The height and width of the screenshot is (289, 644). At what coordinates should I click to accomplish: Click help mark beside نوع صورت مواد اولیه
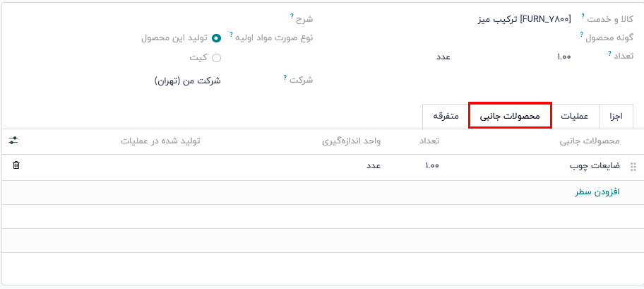point(231,34)
